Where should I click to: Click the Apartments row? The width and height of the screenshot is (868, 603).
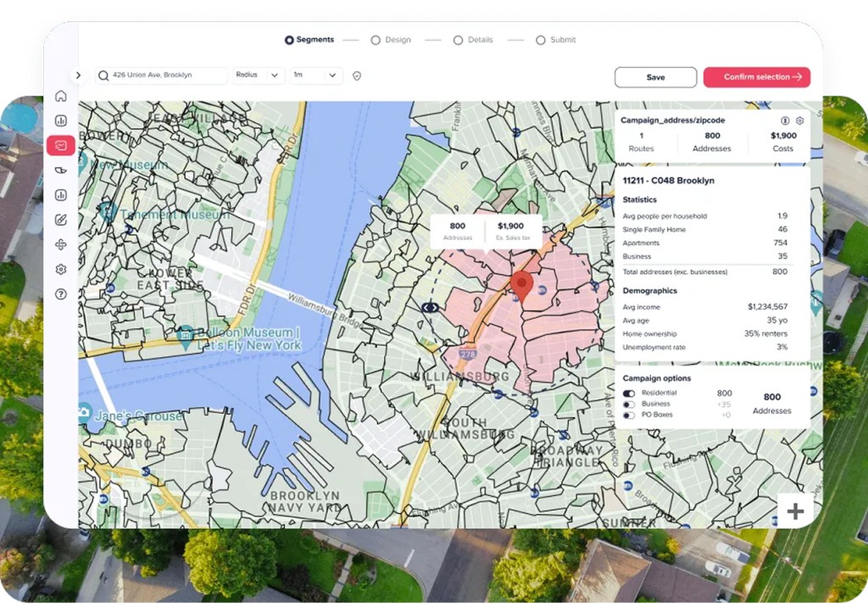pyautogui.click(x=704, y=243)
